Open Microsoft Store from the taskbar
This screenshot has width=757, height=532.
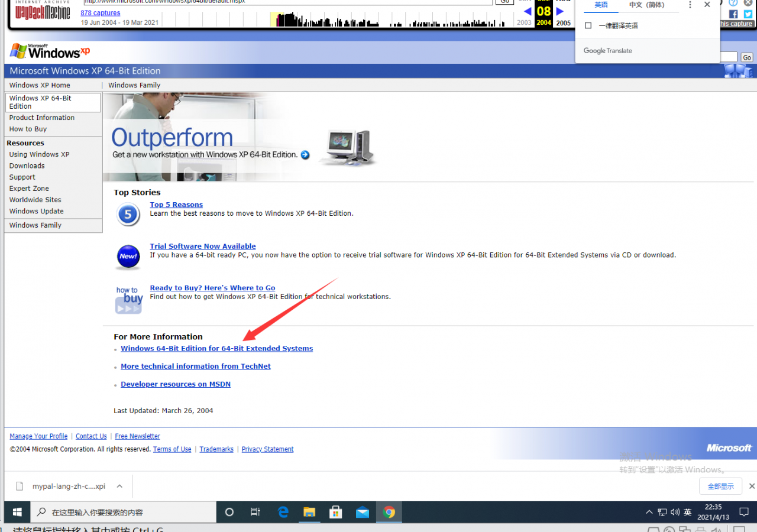336,512
